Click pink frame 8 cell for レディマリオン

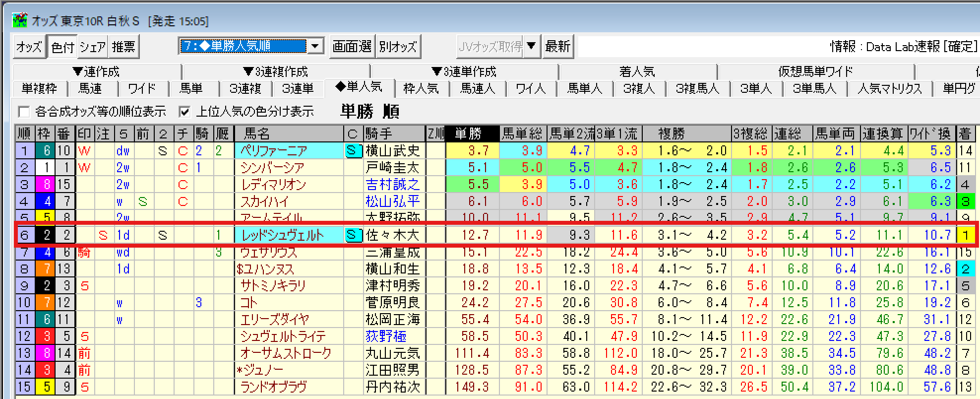click(47, 185)
